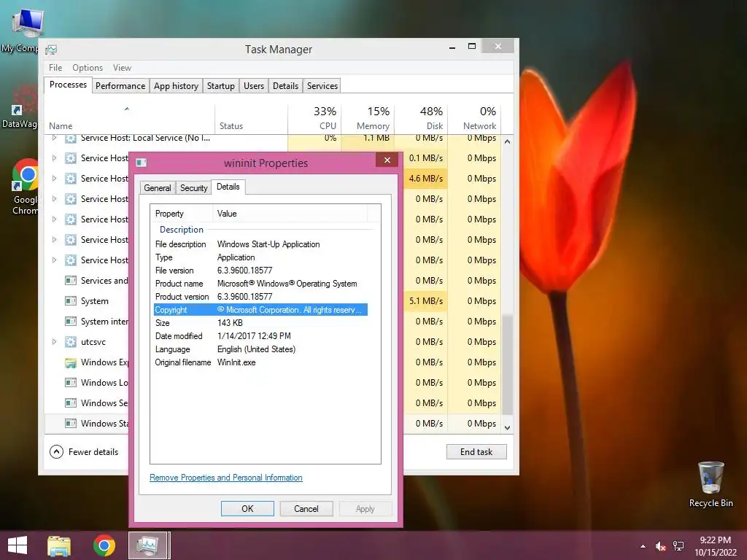This screenshot has height=560, width=747.
Task: Close the wininit Properties dialog
Action: pyautogui.click(x=387, y=160)
